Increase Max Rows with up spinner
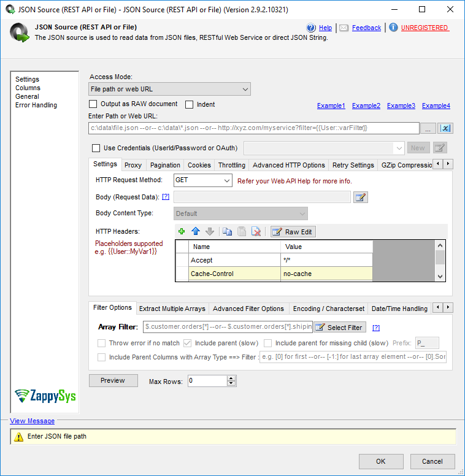Screen dimensions: 465x476 (231, 378)
